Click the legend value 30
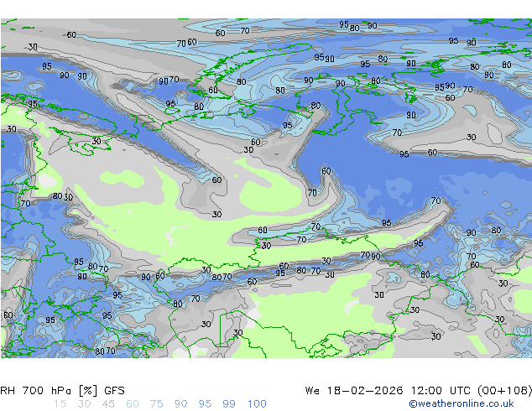Viewport: 532px width, 411px height. (x=84, y=404)
